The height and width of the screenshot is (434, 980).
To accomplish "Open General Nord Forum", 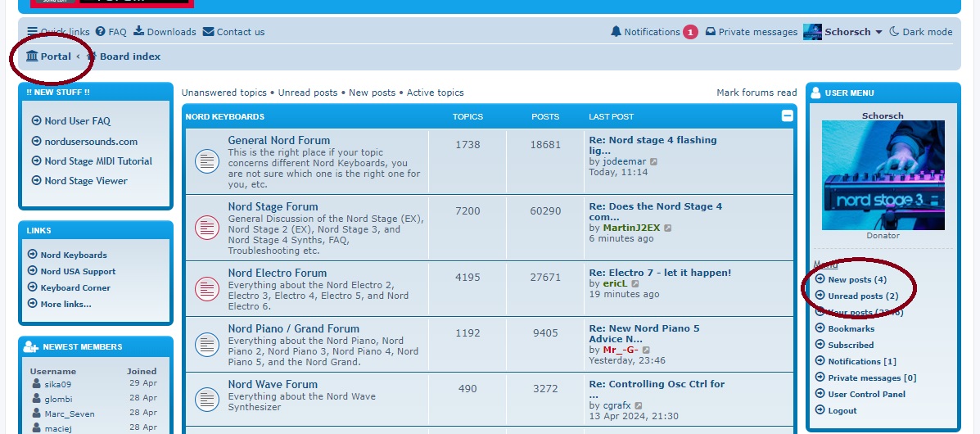I will [278, 140].
